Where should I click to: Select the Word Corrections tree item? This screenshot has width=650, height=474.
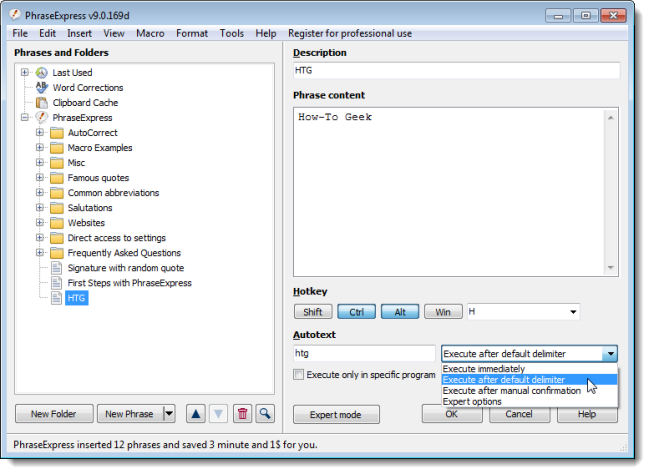click(88, 88)
